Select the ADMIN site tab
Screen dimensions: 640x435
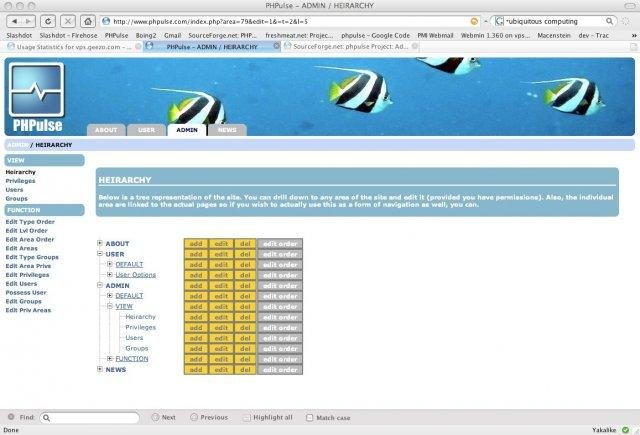[187, 130]
